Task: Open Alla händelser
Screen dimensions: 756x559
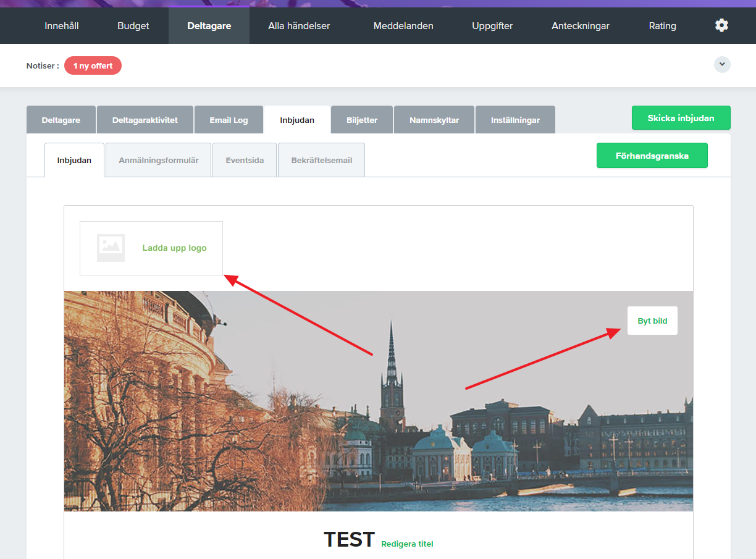Action: 299,26
